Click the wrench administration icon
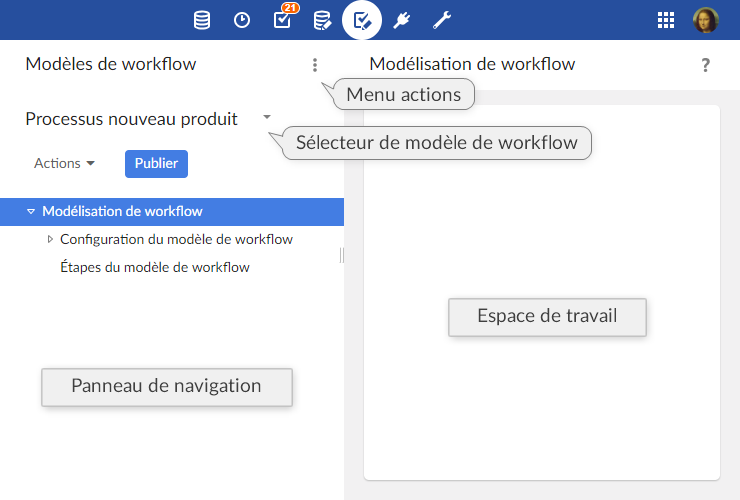Viewport: 740px width, 500px height. [x=442, y=20]
